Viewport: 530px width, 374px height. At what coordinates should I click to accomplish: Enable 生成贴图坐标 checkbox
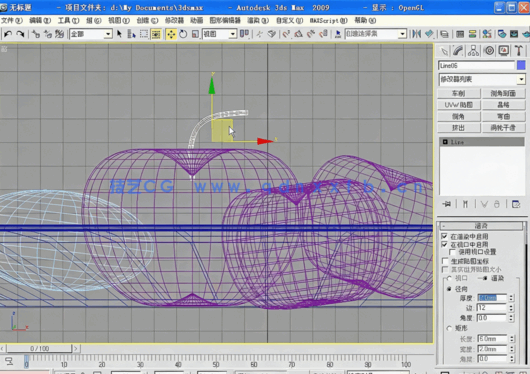445,261
